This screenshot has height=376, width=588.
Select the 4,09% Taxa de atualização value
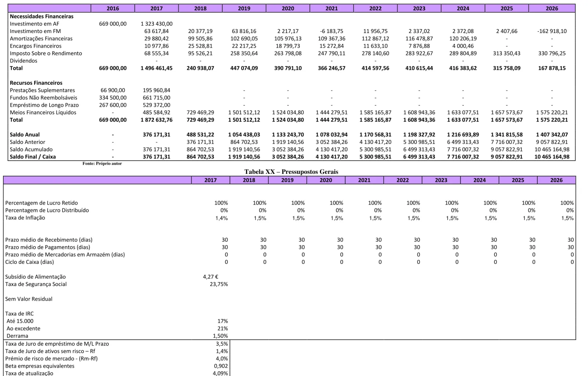tap(220, 373)
